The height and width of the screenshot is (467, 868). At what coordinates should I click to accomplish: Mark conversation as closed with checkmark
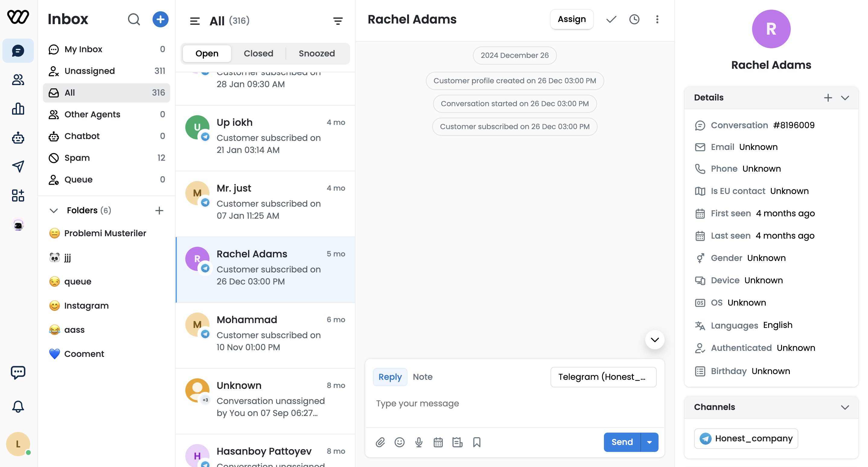click(x=611, y=20)
